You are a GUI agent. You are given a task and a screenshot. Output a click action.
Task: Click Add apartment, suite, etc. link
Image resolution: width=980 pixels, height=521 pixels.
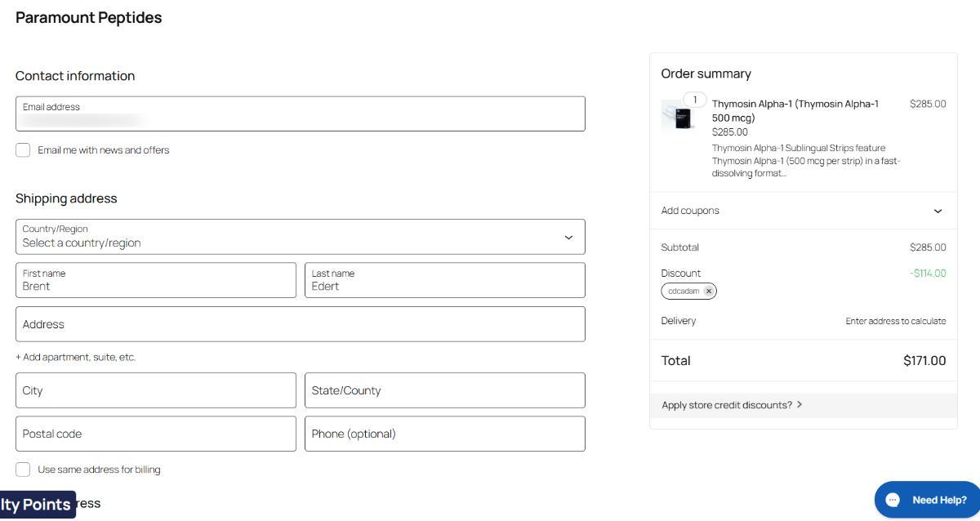[75, 357]
